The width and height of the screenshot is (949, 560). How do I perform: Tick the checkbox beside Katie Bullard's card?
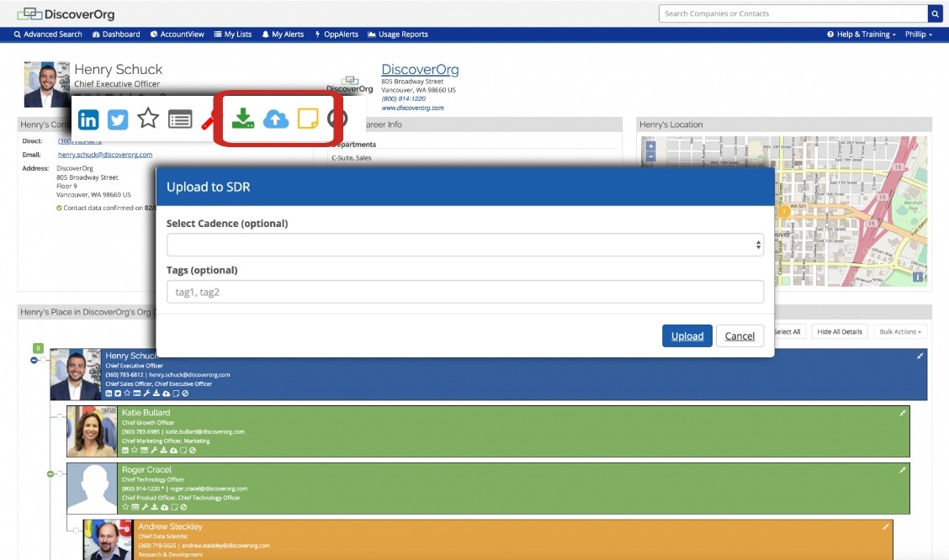[x=60, y=415]
